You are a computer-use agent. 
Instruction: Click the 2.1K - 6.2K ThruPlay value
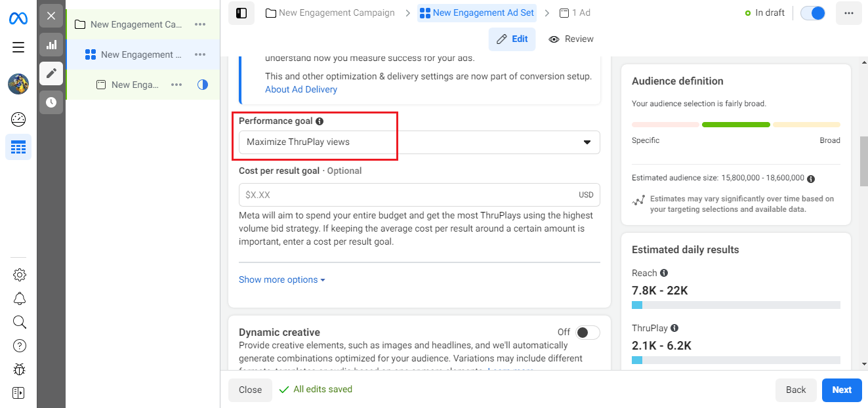[x=661, y=346]
